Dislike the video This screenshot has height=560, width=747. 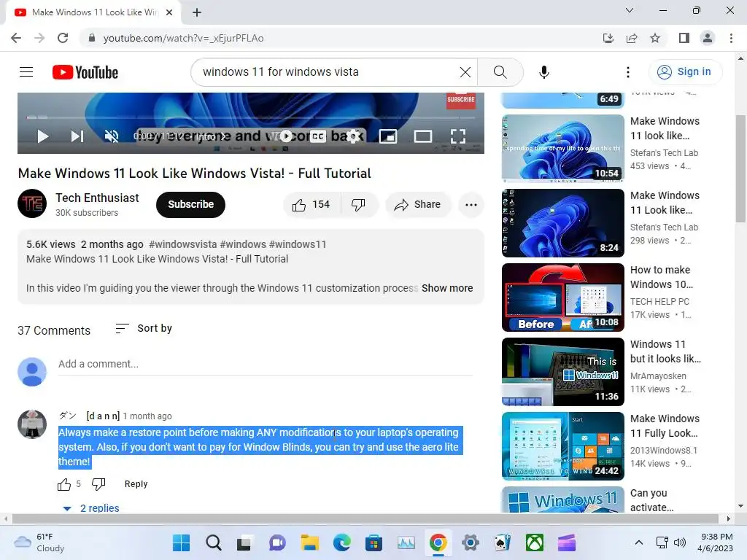(x=359, y=205)
